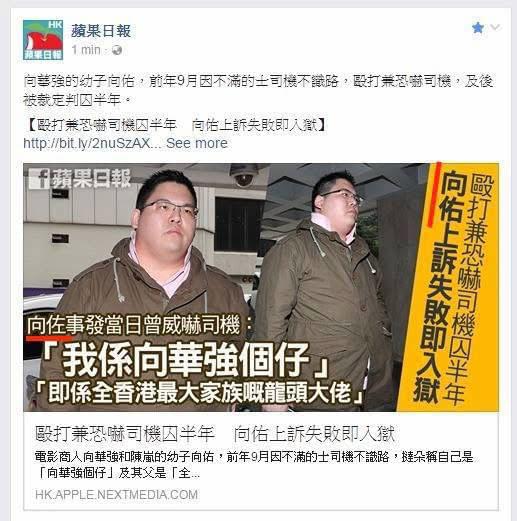This screenshot has height=521, width=517.
Task: Click the link card description text
Action: 254,465
